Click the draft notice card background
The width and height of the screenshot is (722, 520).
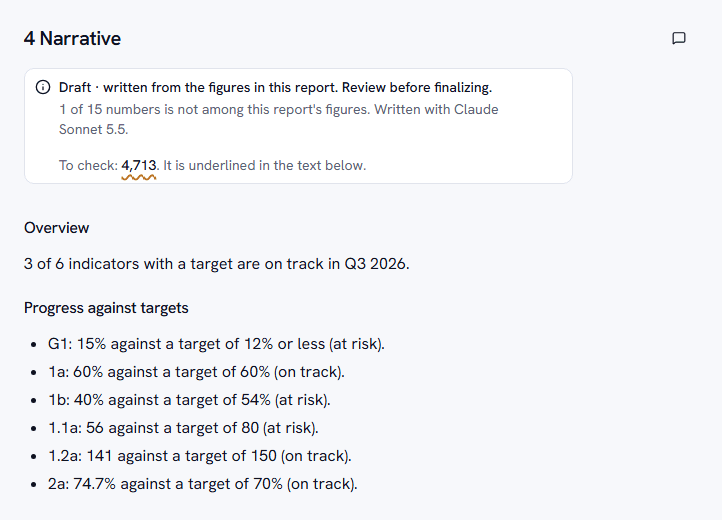click(298, 126)
